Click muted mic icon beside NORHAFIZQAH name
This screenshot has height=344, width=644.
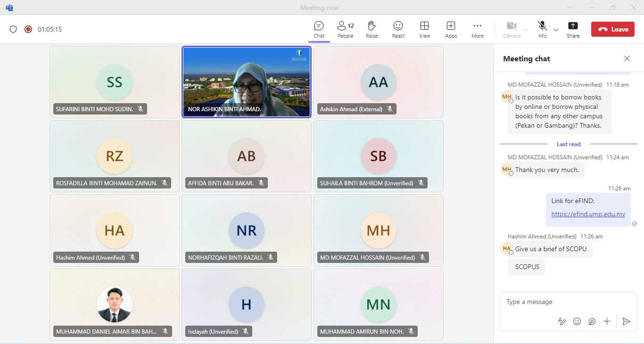271,257
